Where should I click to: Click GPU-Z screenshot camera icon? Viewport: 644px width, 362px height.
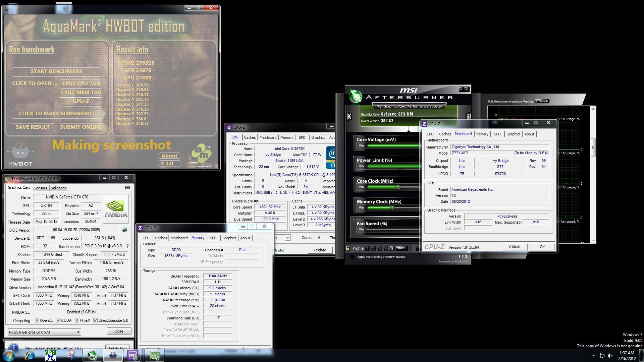tap(127, 187)
